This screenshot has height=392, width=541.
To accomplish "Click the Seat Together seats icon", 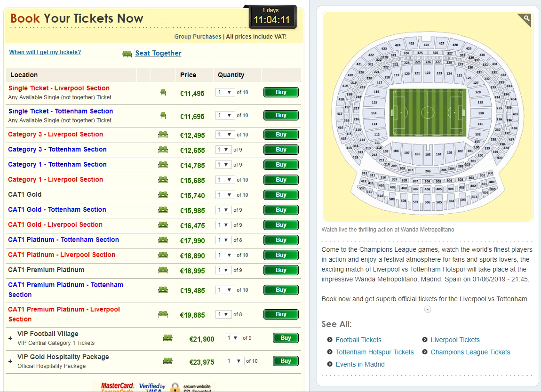I will tap(127, 54).
